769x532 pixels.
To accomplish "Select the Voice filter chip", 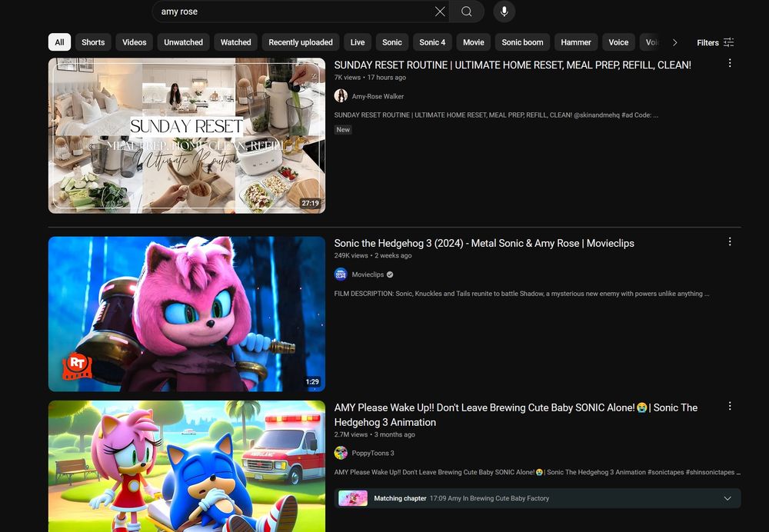I will pyautogui.click(x=618, y=42).
